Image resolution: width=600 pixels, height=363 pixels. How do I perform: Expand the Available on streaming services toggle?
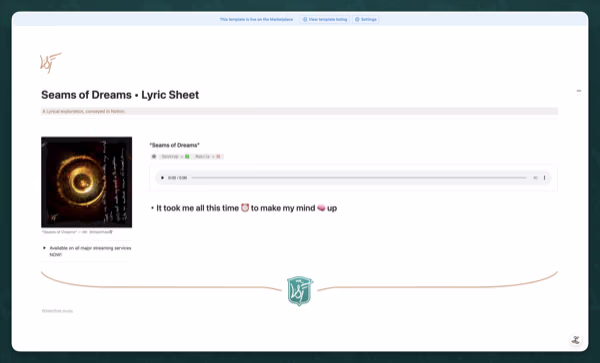pyautogui.click(x=44, y=248)
